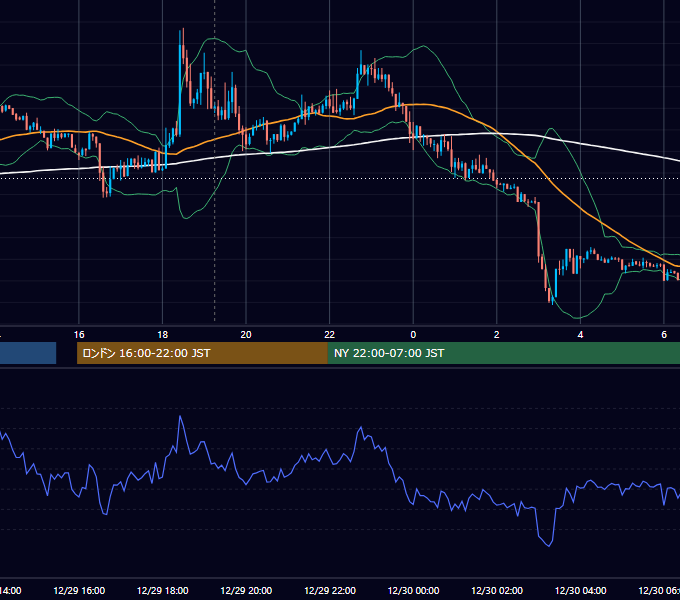
Task: Click the NY 22:00-07:00 JST session bar
Action: tap(503, 353)
